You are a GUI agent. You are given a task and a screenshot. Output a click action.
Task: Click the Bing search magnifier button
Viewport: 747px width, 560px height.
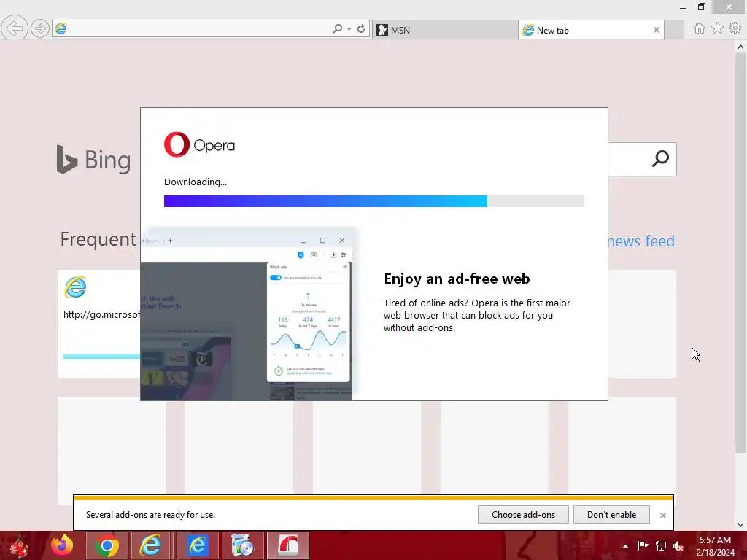[x=660, y=158]
